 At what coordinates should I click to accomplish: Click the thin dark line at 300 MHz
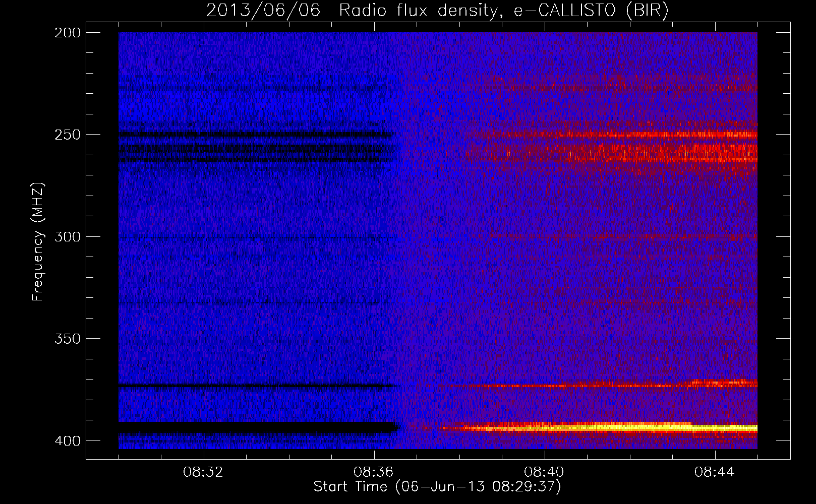point(257,237)
